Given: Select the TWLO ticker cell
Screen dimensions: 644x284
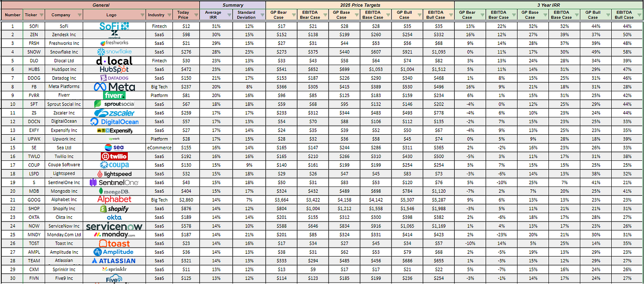Looking at the screenshot, I should [34, 156].
